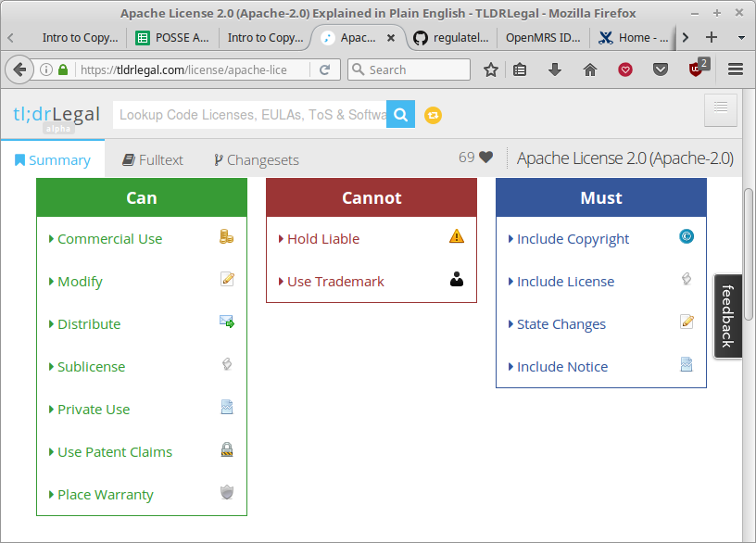Screen dimensions: 756x543
Task: Click the padlock icon beside Use Patent Claims
Action: pyautogui.click(x=227, y=449)
